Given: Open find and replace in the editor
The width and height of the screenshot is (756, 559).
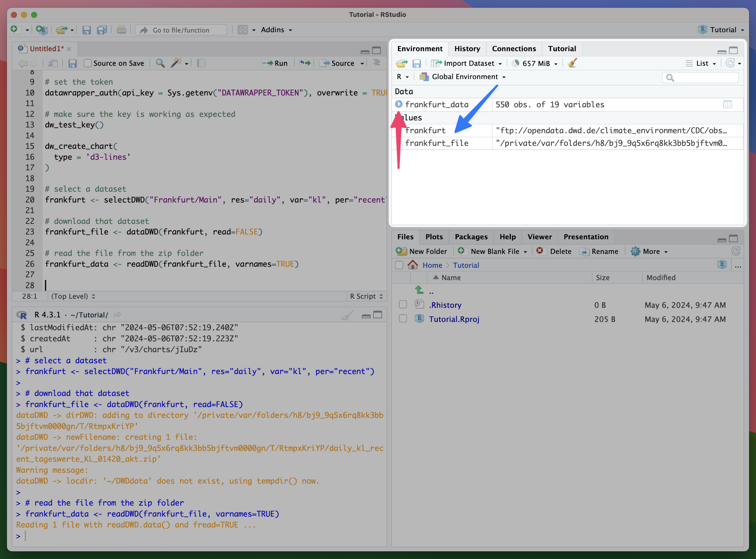Looking at the screenshot, I should pos(160,63).
